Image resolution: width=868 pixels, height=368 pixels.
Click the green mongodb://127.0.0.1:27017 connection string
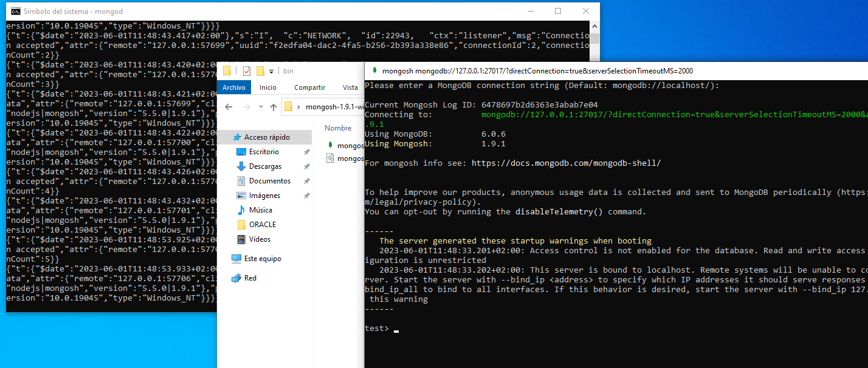[675, 115]
